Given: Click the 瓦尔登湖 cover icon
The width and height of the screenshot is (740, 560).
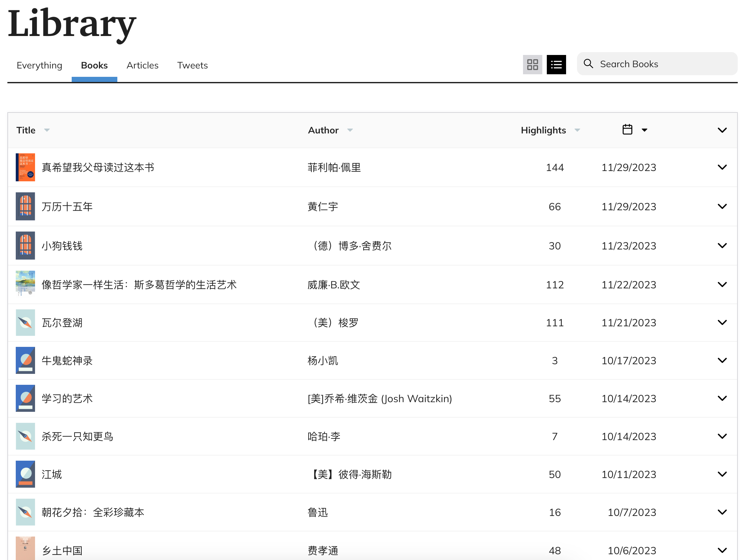Looking at the screenshot, I should click(x=25, y=322).
